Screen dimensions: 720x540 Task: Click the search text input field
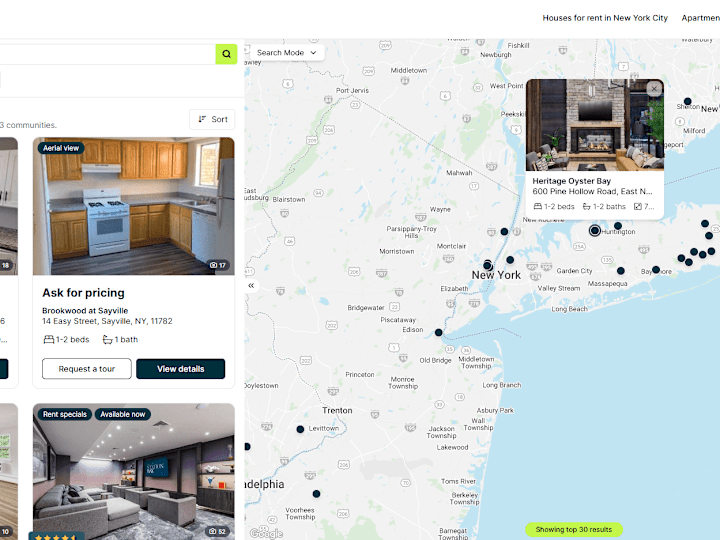pos(107,54)
